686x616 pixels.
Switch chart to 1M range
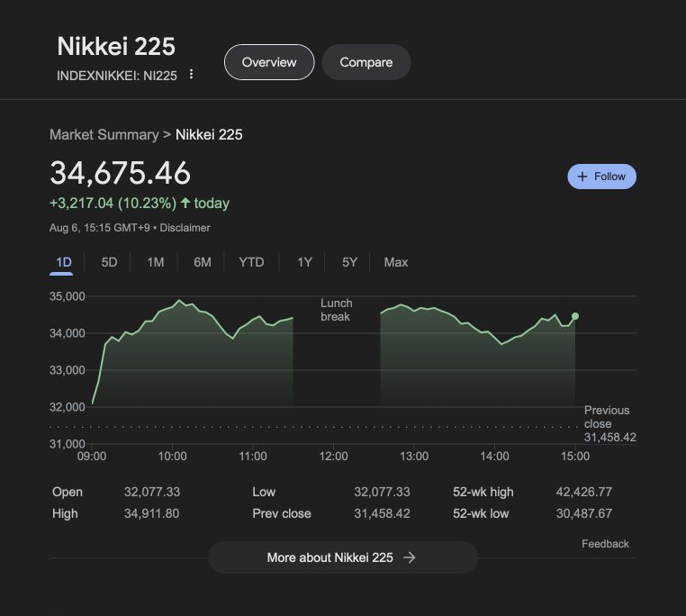[156, 262]
